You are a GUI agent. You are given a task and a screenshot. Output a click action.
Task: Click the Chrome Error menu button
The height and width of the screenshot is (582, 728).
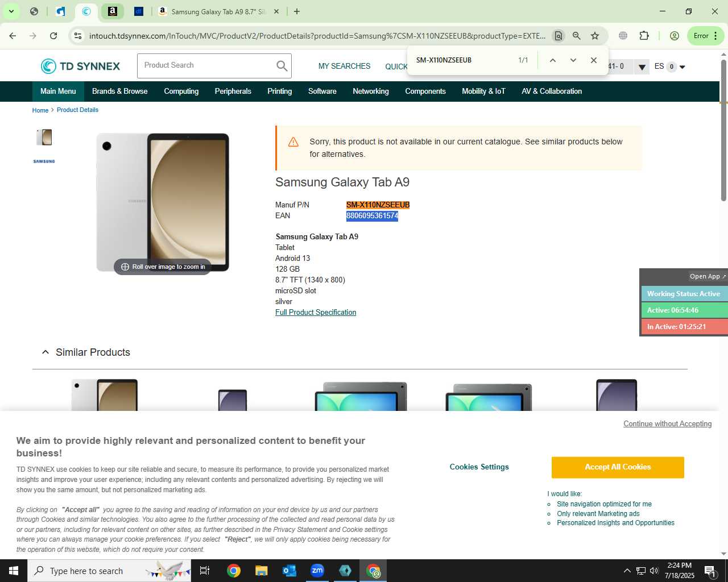(x=705, y=36)
